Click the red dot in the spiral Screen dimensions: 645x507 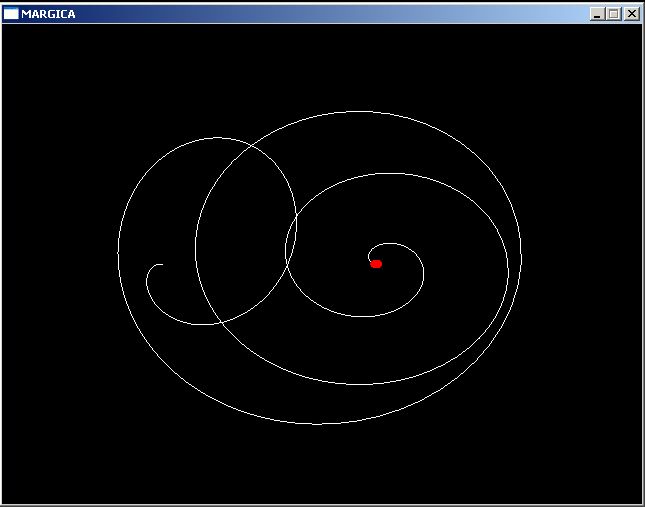click(376, 264)
